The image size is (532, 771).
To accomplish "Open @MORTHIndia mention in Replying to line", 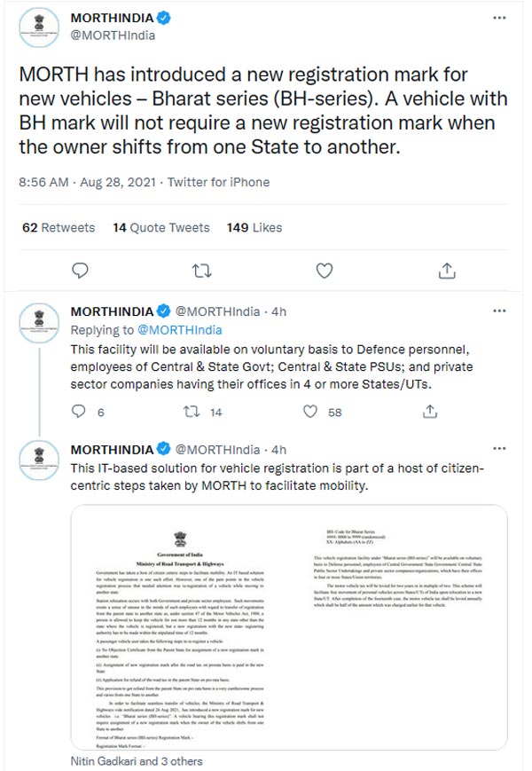I will coord(180,330).
